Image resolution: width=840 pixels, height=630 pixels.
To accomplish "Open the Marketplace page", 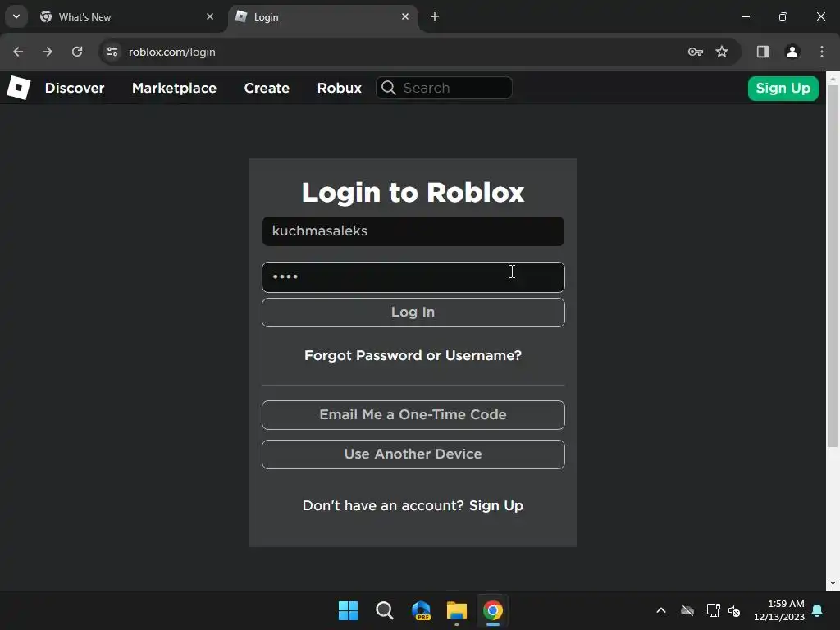I will [x=174, y=88].
